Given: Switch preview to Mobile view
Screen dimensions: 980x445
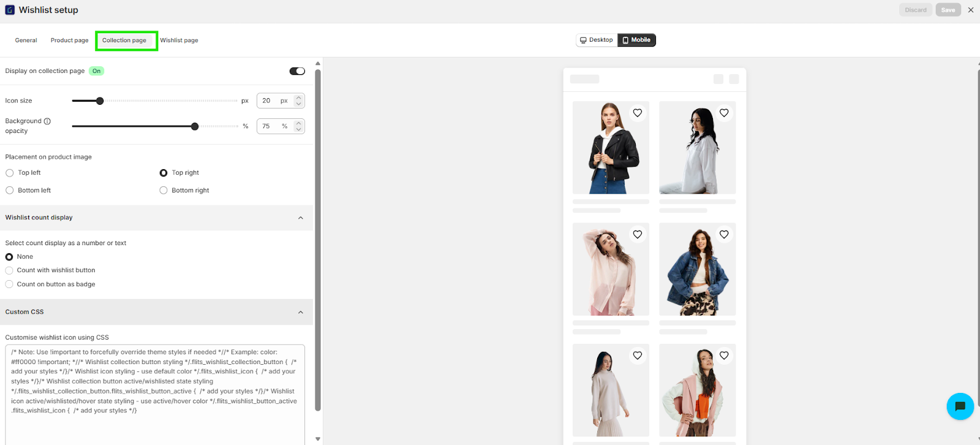Looking at the screenshot, I should coord(636,40).
